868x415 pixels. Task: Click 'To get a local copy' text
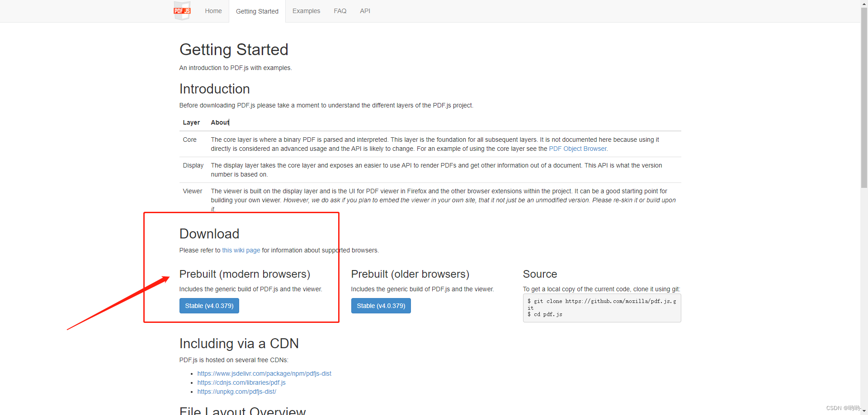coord(601,289)
